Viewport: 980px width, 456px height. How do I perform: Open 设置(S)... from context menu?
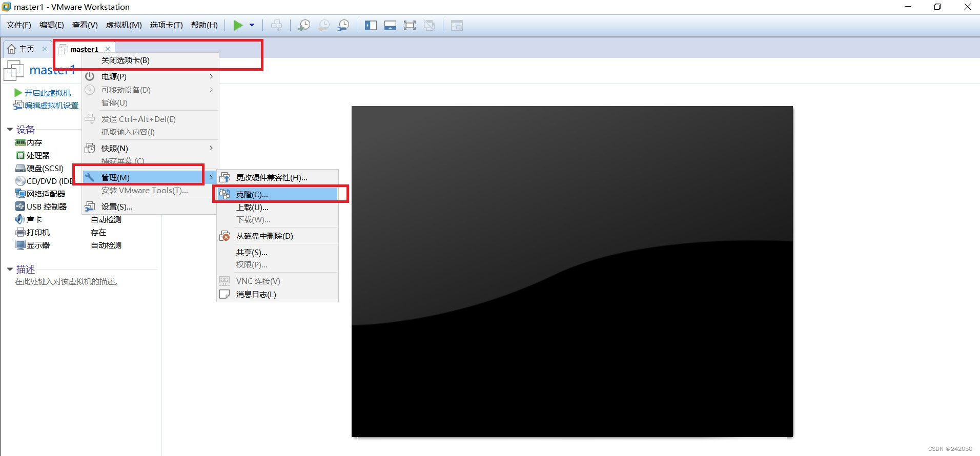click(149, 207)
